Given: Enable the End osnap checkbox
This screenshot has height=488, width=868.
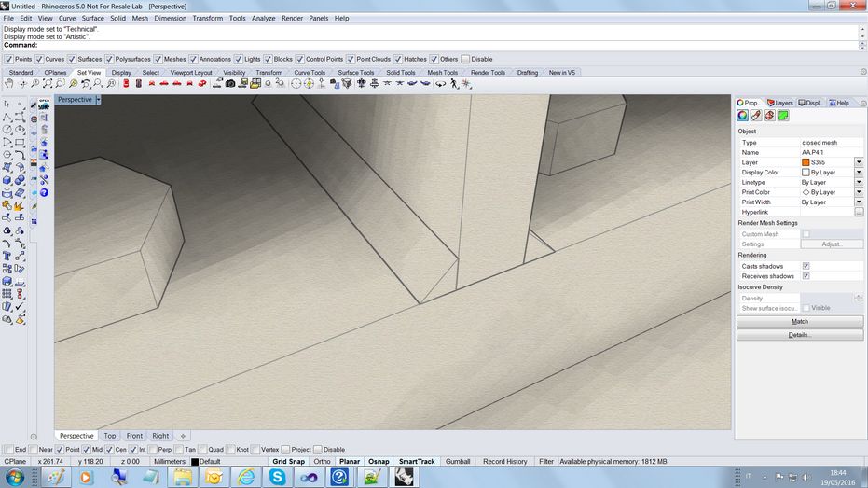Looking at the screenshot, I should [x=9, y=450].
